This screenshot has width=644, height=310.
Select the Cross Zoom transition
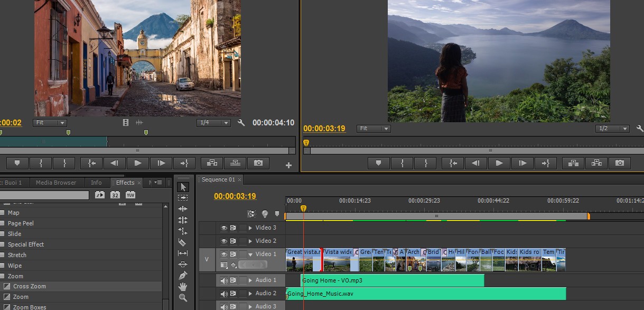30,286
